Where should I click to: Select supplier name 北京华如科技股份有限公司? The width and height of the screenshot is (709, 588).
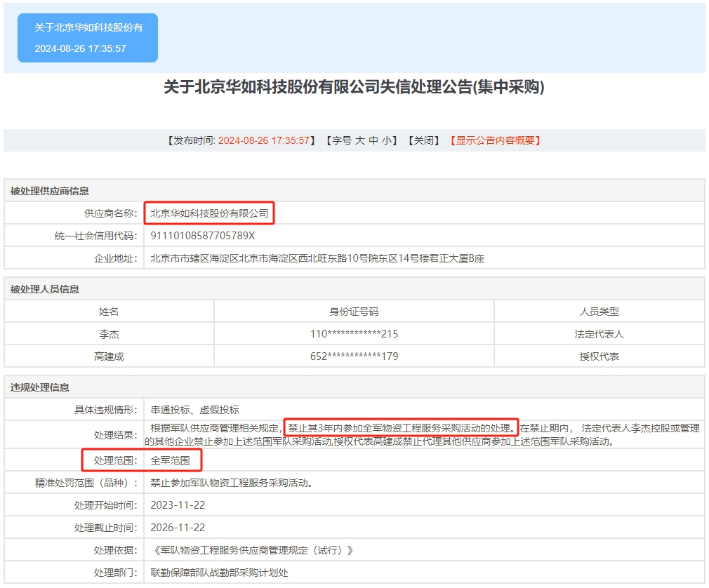[x=209, y=213]
